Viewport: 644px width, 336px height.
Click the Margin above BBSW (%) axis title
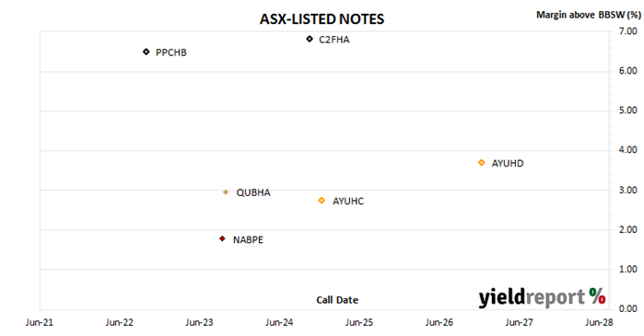pyautogui.click(x=589, y=15)
